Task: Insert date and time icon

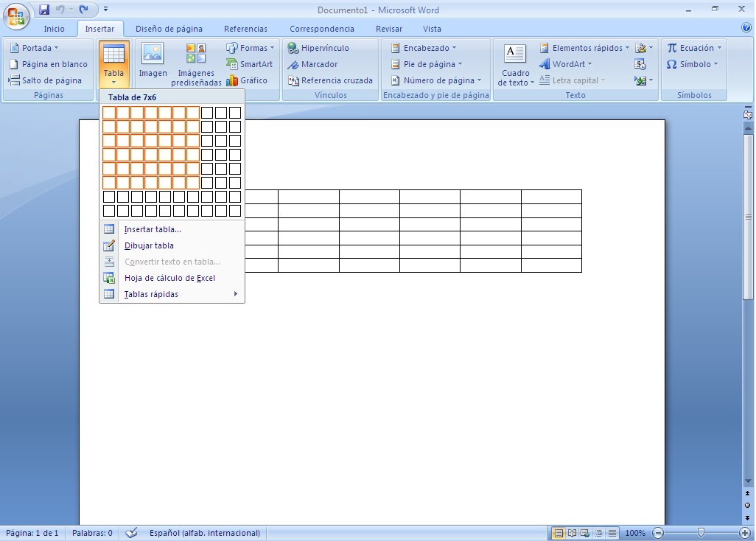Action: pyautogui.click(x=640, y=64)
